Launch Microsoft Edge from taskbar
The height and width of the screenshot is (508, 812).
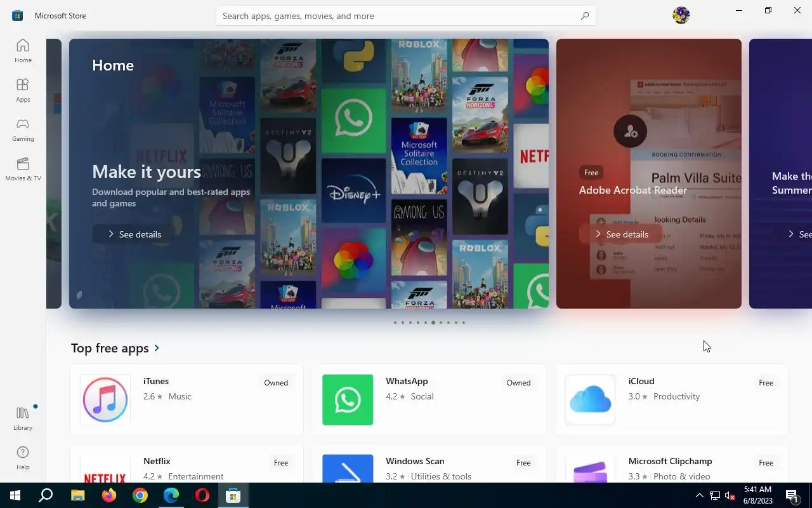click(x=171, y=495)
